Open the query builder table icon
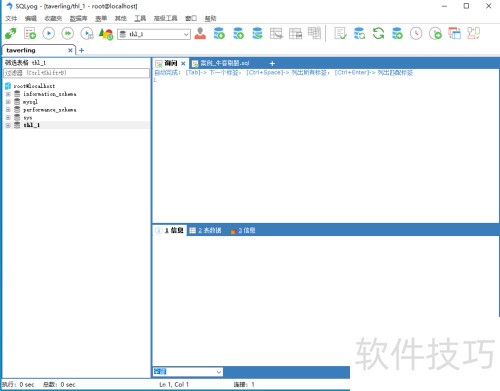Screen dimensions: 500x391 coord(295,33)
